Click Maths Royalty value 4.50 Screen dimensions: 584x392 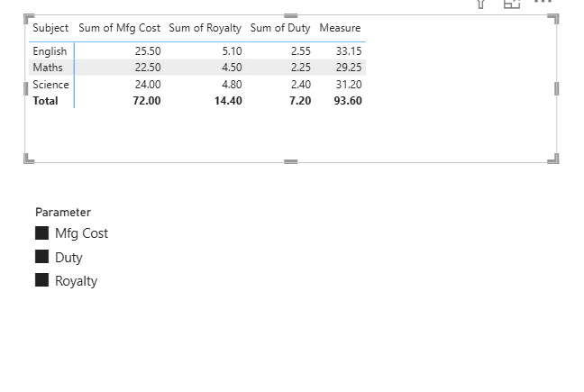[x=232, y=68]
